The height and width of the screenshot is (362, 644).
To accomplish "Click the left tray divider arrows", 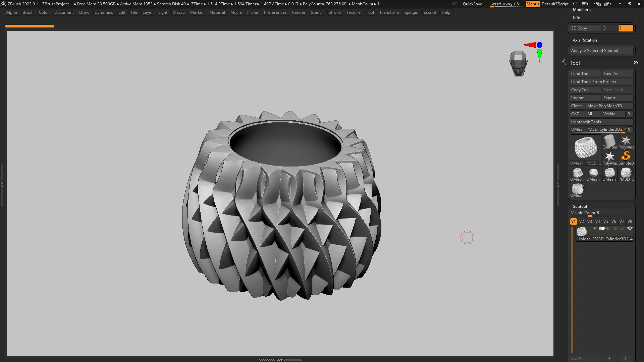I will (2, 184).
